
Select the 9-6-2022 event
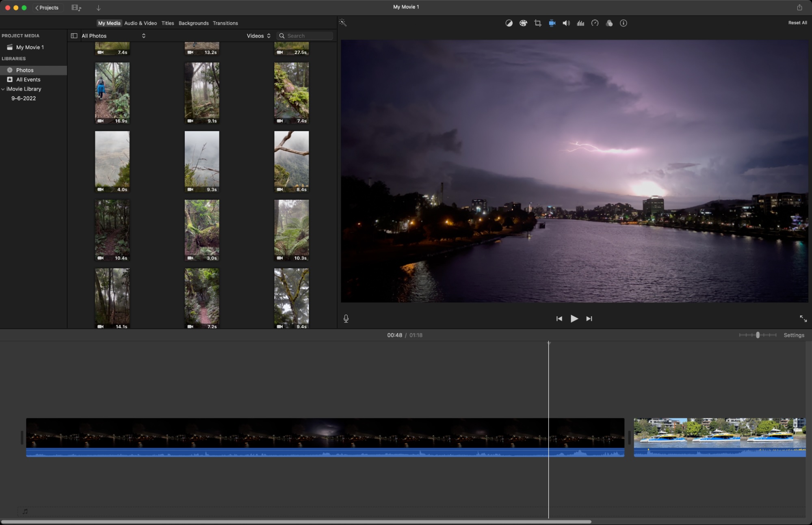click(x=24, y=98)
